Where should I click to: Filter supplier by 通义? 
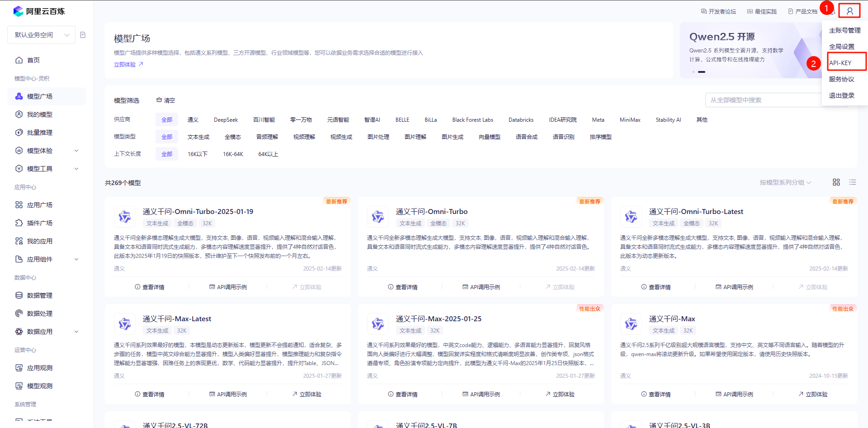click(x=193, y=120)
